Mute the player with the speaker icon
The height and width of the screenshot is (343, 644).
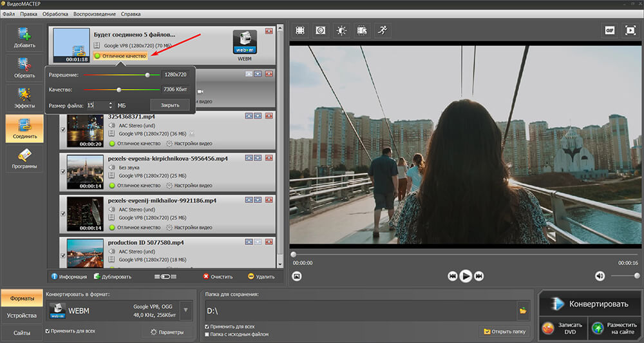(x=600, y=276)
